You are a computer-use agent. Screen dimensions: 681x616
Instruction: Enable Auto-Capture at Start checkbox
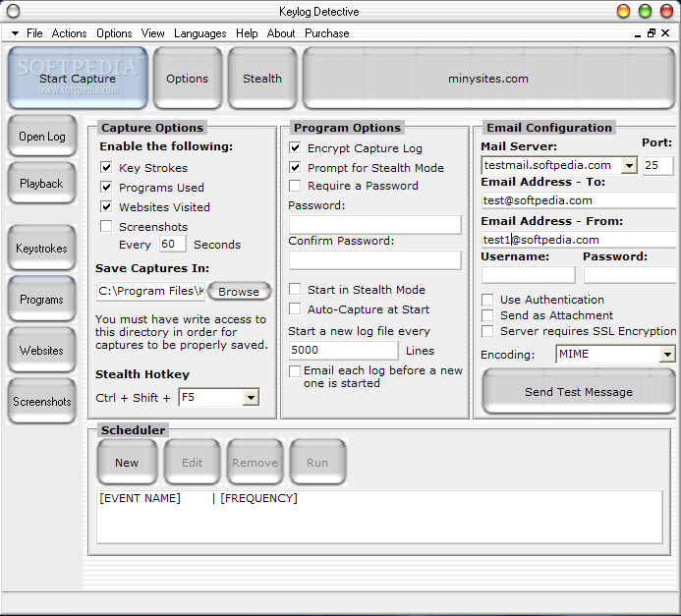pos(295,308)
